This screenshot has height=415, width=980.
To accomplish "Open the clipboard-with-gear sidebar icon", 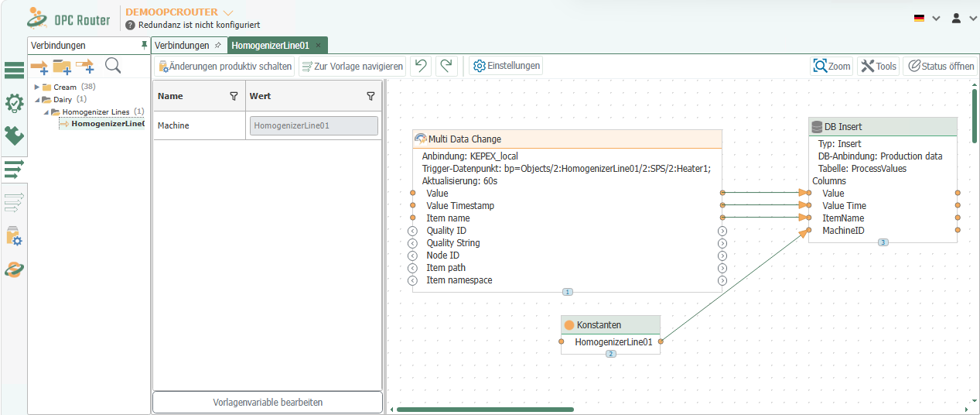I will [x=14, y=235].
